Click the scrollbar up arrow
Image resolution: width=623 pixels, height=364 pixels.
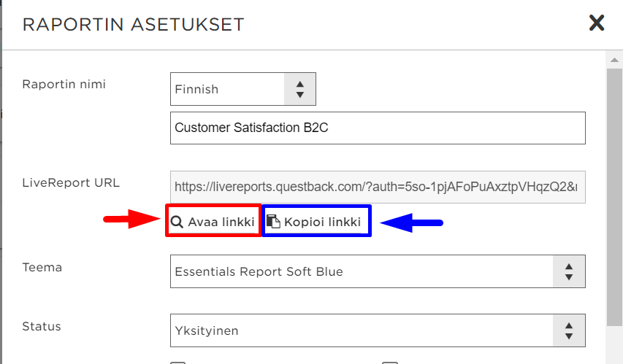tap(614, 60)
